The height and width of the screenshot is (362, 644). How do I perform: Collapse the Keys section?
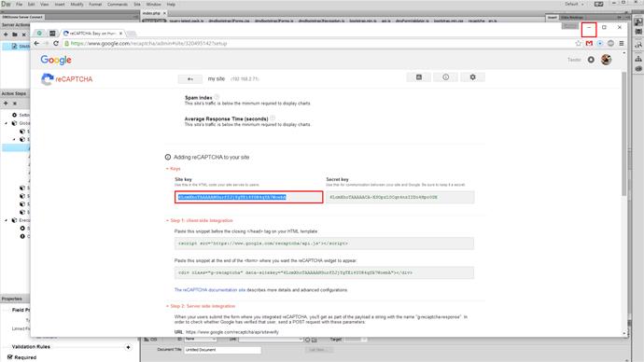coord(174,169)
